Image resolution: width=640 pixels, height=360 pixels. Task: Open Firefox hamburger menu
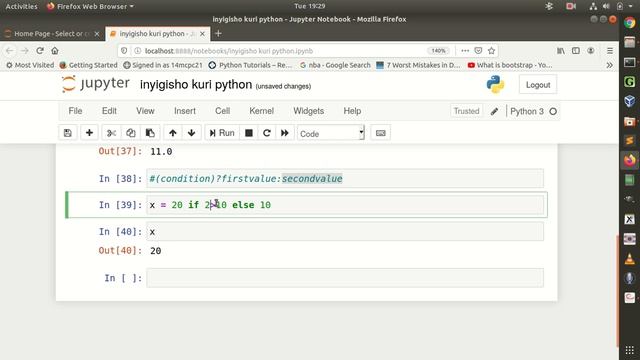coord(610,51)
